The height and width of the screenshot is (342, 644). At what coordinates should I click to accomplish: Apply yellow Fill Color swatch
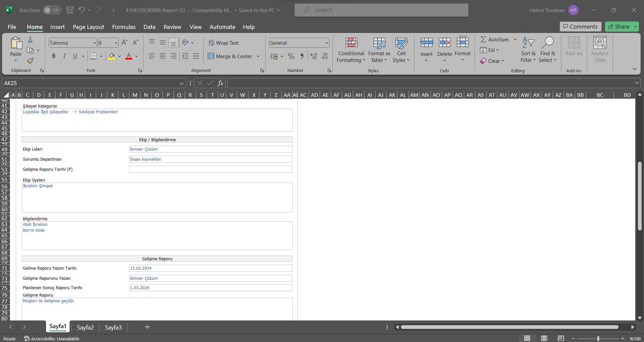click(112, 56)
